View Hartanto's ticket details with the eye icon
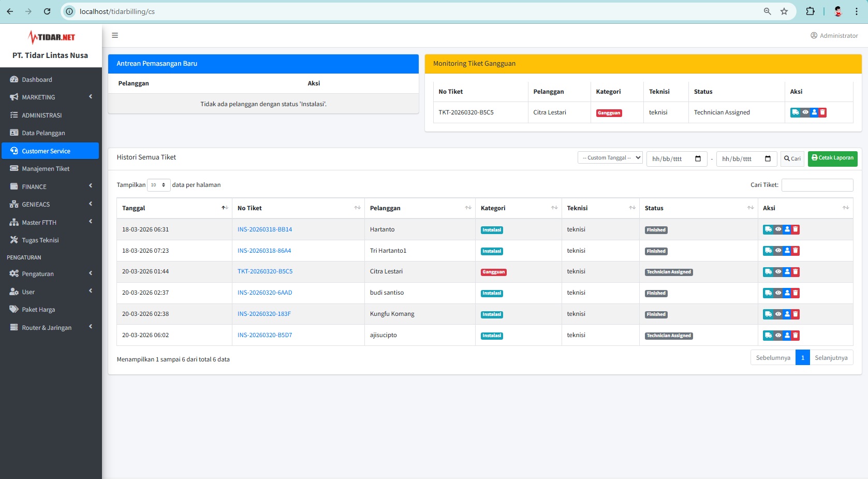This screenshot has height=479, width=868. coord(778,229)
